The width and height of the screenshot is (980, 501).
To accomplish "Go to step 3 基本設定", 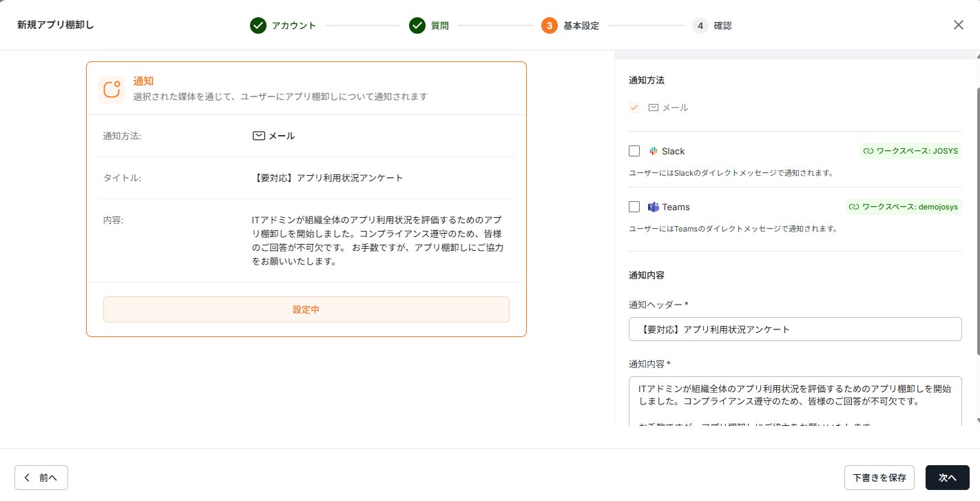I will click(x=550, y=25).
